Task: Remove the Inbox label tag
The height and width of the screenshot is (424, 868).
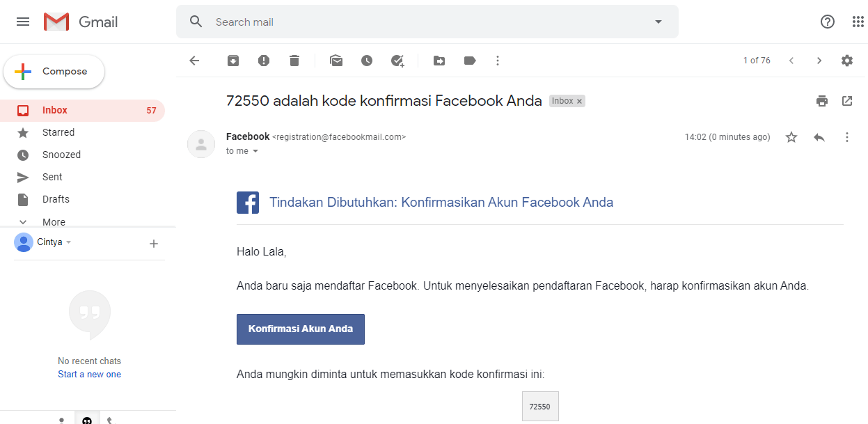Action: 579,102
